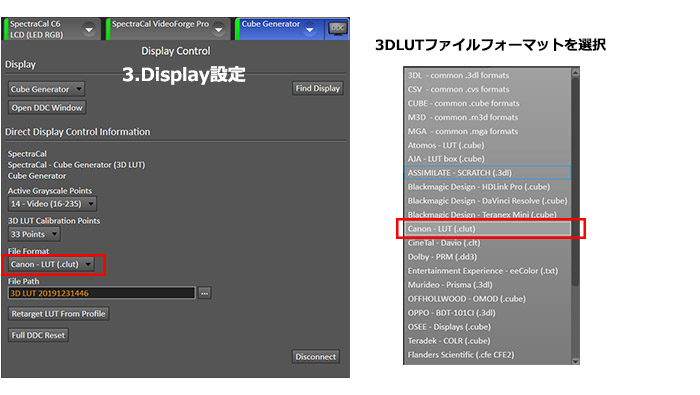The height and width of the screenshot is (395, 700).
Task: Open the Cube Generator display dropdown
Action: pos(46,89)
